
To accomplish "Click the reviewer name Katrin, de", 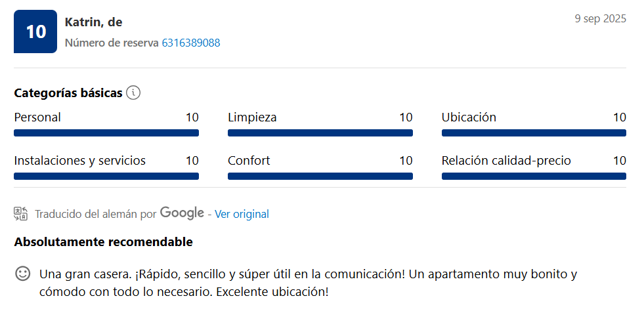I will point(94,22).
